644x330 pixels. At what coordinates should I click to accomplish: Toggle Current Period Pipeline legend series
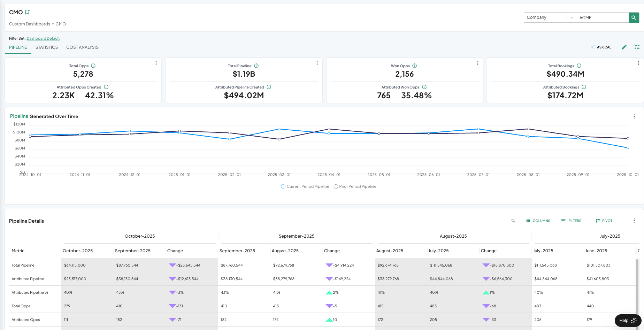point(305,186)
